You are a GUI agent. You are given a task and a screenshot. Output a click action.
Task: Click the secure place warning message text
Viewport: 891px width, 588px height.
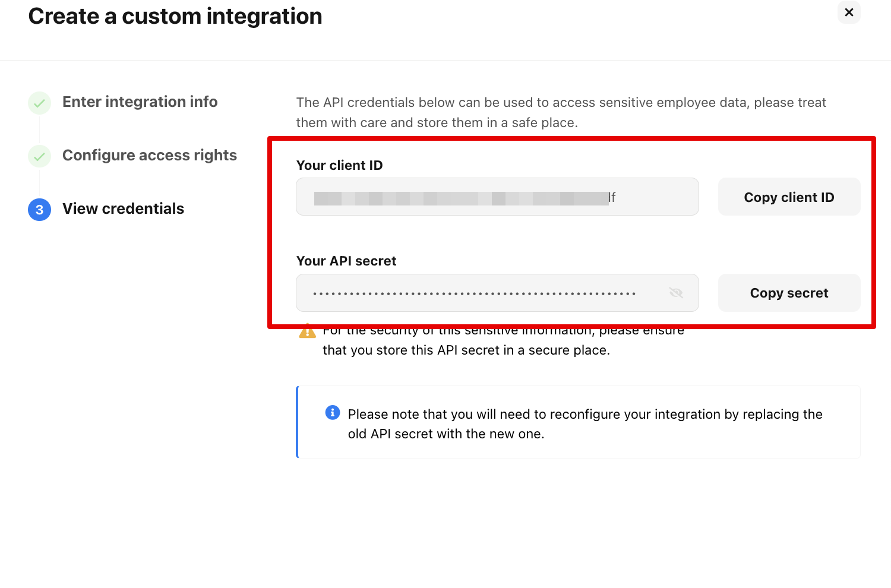pyautogui.click(x=466, y=350)
